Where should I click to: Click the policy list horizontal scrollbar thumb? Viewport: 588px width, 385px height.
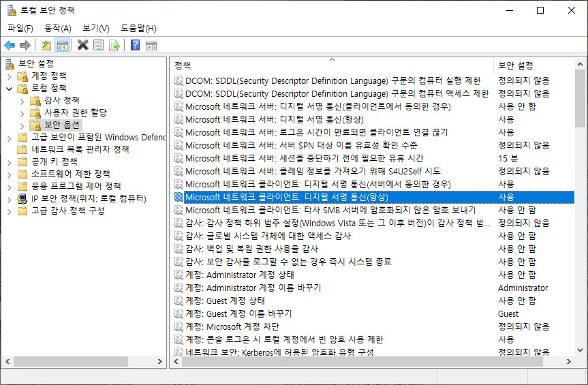coord(362,361)
